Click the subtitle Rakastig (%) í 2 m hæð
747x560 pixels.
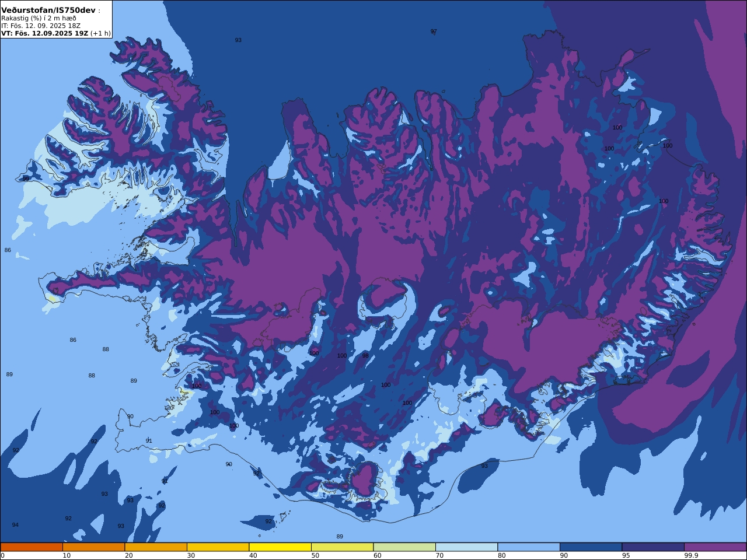39,18
